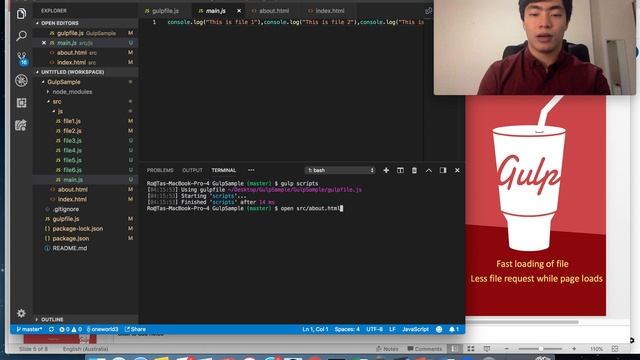Open the Live Share activity bar icon
The width and height of the screenshot is (640, 360).
pyautogui.click(x=21, y=125)
